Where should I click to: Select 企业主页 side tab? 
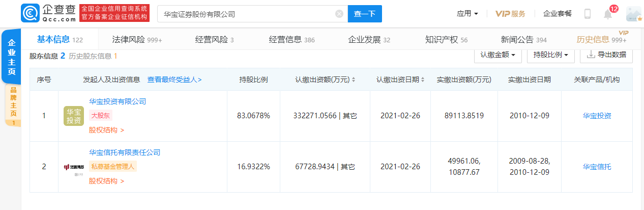tap(12, 56)
